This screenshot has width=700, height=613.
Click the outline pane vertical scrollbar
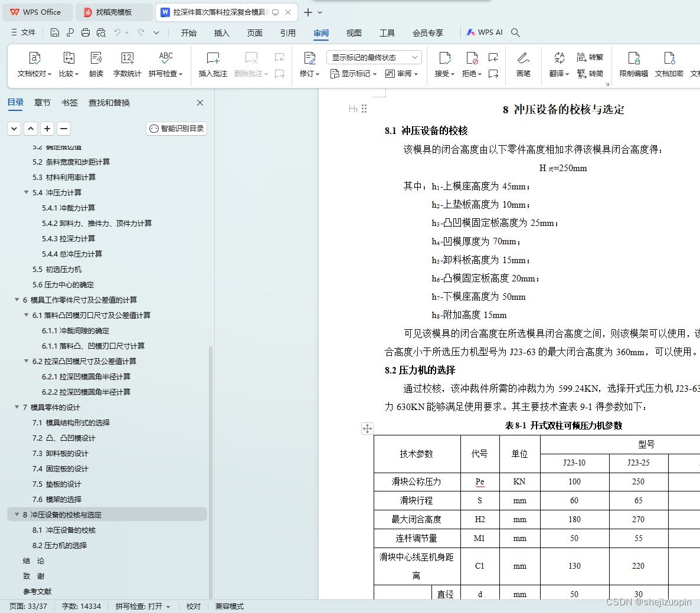210,471
